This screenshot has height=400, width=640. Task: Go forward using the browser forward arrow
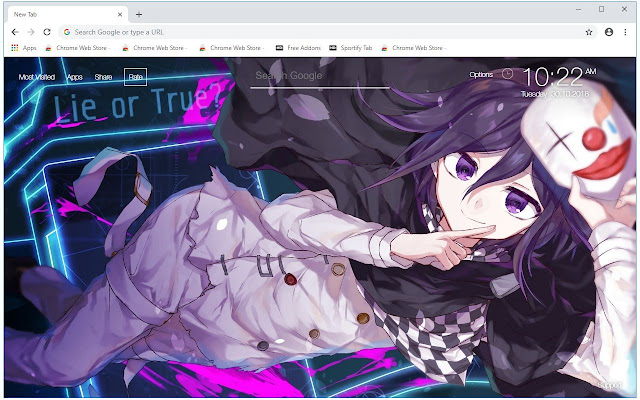click(x=31, y=32)
